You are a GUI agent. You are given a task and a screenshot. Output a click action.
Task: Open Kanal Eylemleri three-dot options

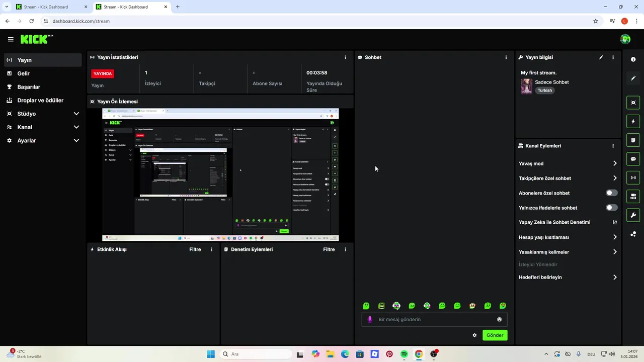(613, 146)
